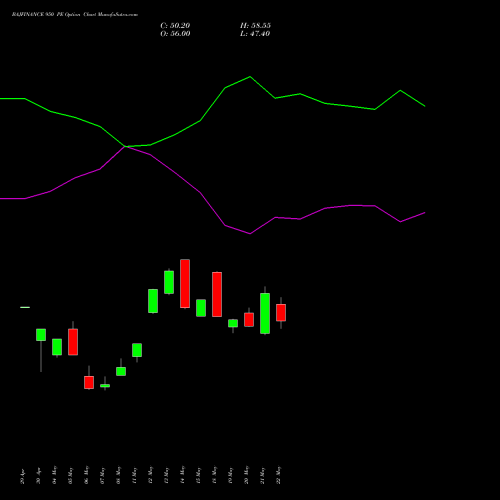Click the BAJFINANCE 950 PE chart title

[75, 15]
